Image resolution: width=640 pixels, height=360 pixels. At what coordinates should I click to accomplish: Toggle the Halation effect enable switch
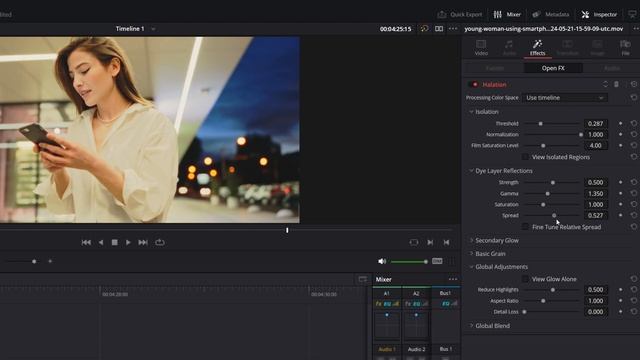pos(474,84)
